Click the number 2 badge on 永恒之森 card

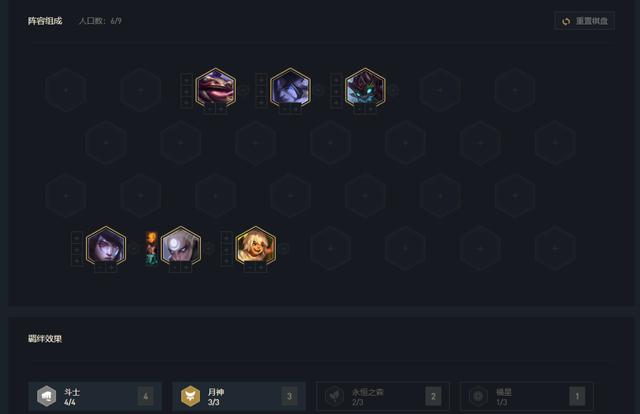coord(433,396)
